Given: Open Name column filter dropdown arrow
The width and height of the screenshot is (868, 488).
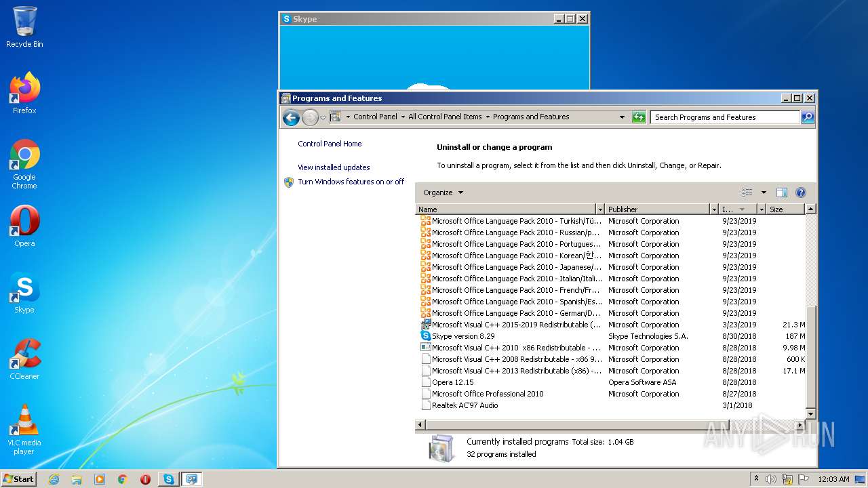Looking at the screenshot, I should [x=600, y=209].
